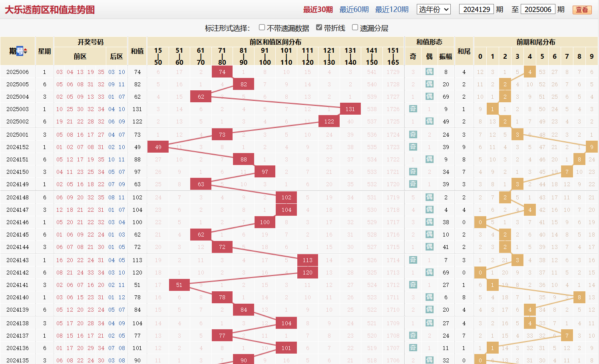Uncheck the 带折线 checkbox
This screenshot has width=599, height=364.
point(319,28)
